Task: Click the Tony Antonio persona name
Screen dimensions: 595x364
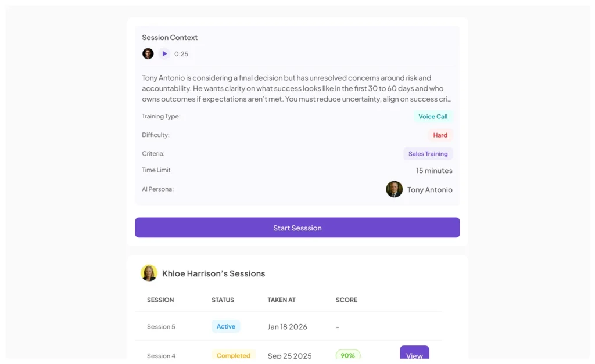Action: (x=429, y=190)
